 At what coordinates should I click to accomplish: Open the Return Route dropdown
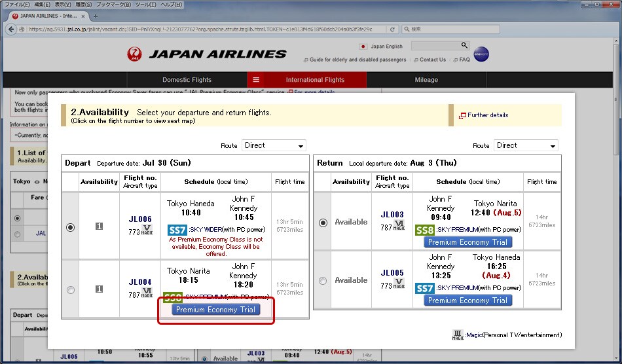tap(526, 145)
